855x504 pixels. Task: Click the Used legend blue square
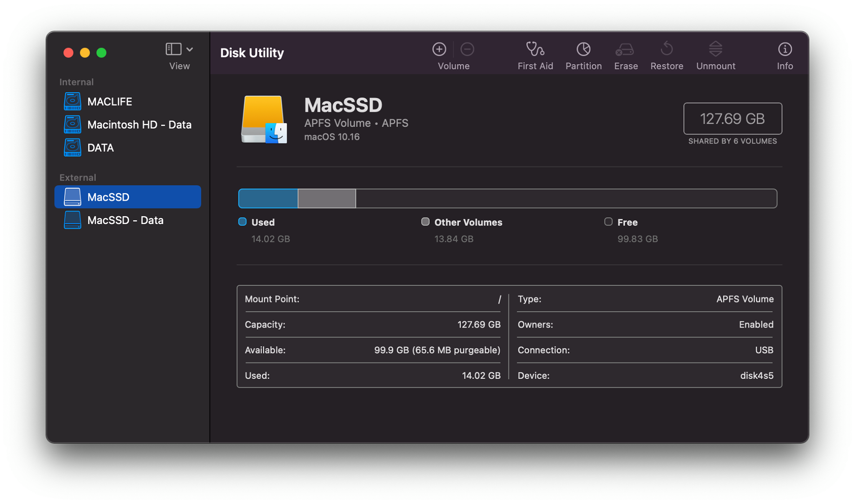[243, 222]
